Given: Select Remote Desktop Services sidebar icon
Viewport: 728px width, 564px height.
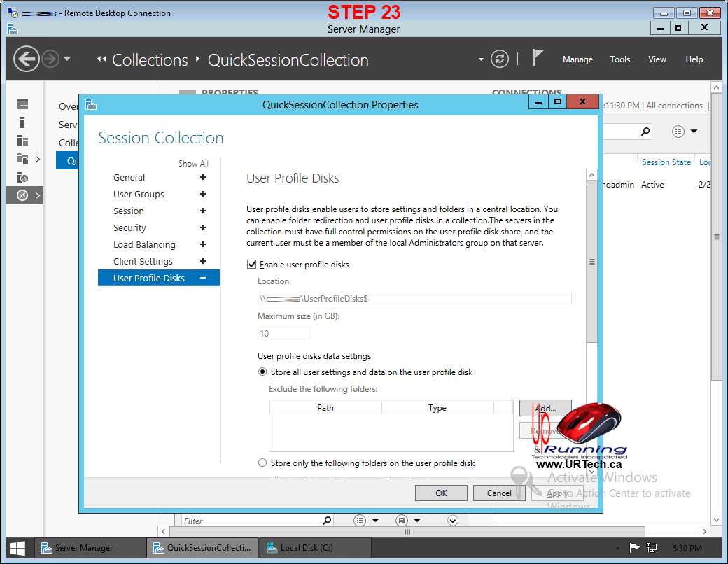Looking at the screenshot, I should (x=22, y=195).
